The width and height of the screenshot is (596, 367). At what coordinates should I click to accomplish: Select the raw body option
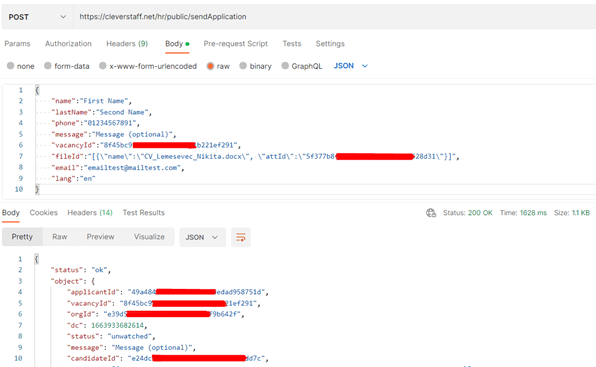(218, 66)
